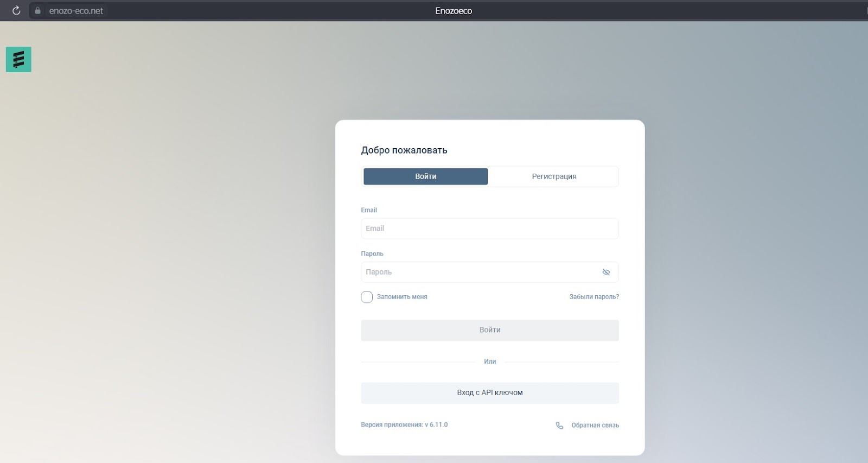
Task: Click the phone icon beside Обратная связь
Action: click(x=559, y=426)
